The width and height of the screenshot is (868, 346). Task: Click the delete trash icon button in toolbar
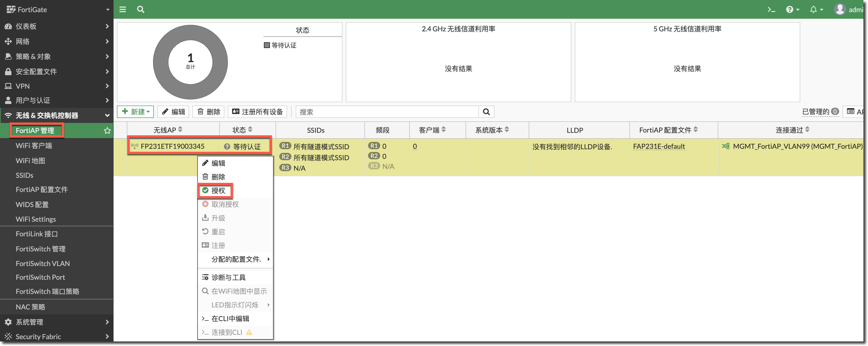[209, 112]
